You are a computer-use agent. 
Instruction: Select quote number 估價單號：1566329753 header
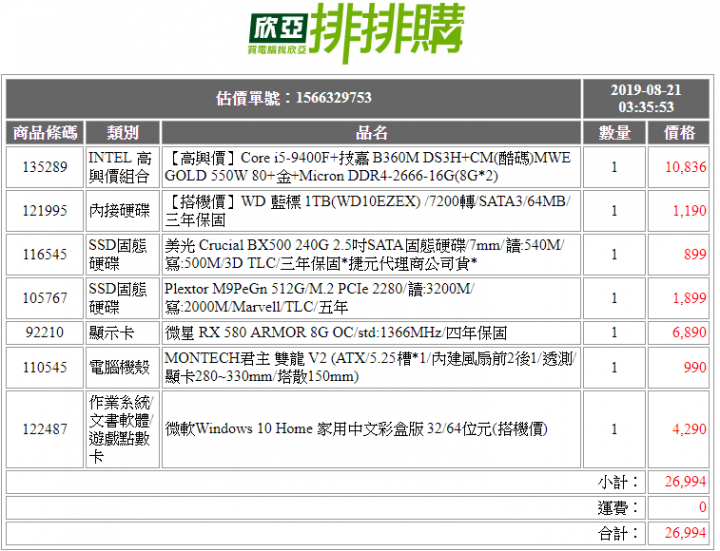294,98
